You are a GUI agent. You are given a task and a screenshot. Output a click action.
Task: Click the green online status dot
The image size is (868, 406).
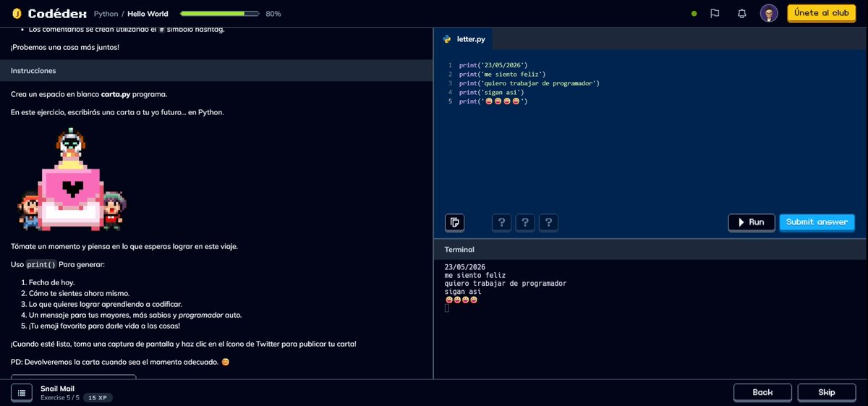point(694,13)
